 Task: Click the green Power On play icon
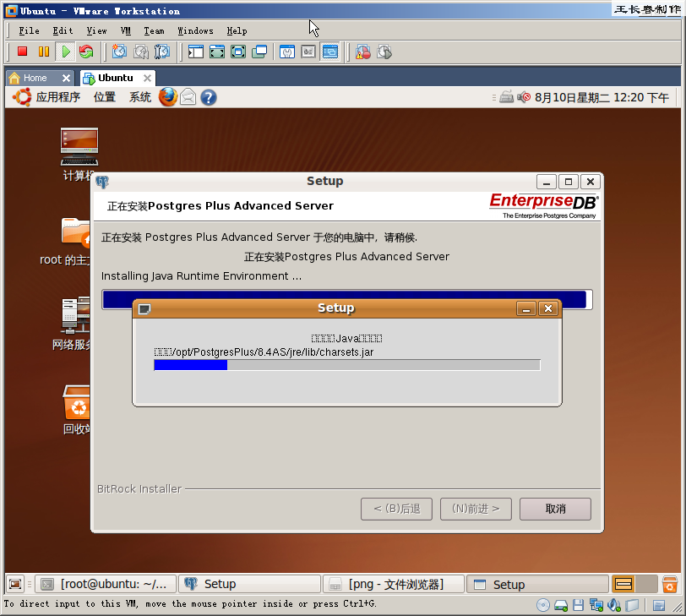[x=66, y=52]
